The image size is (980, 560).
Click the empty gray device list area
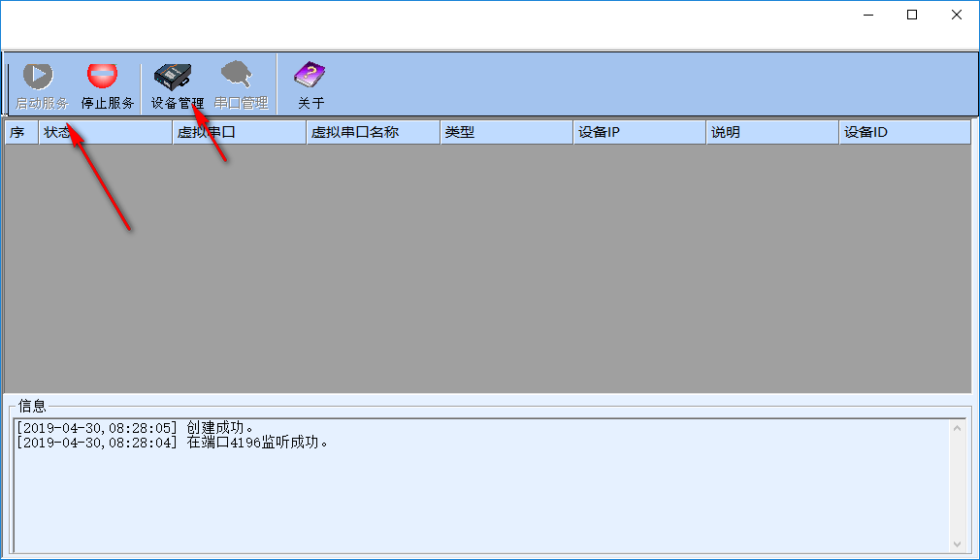[x=485, y=272]
